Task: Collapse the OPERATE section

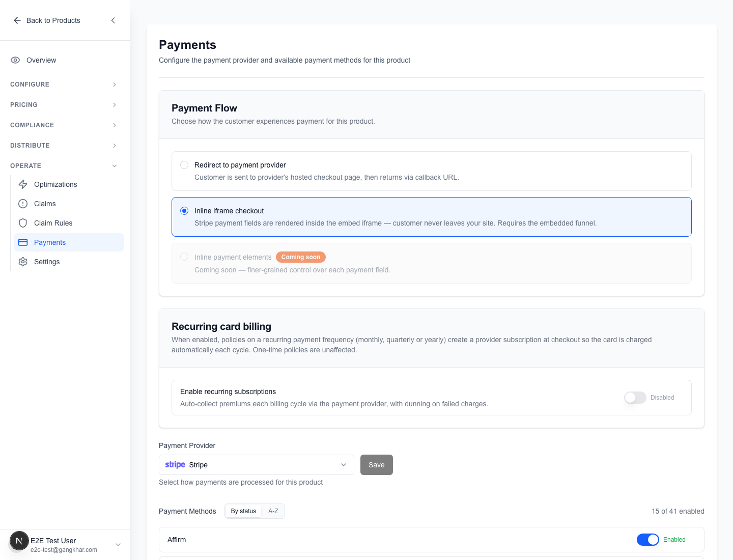Action: [x=64, y=166]
